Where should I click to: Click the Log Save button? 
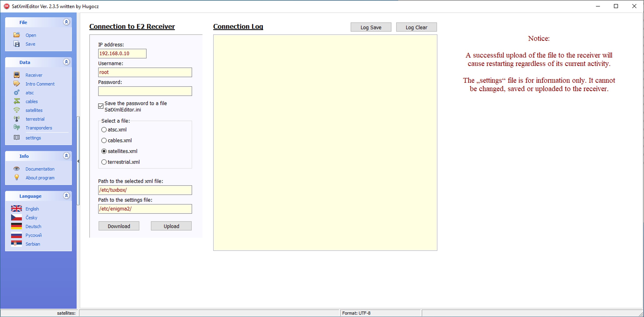[371, 27]
